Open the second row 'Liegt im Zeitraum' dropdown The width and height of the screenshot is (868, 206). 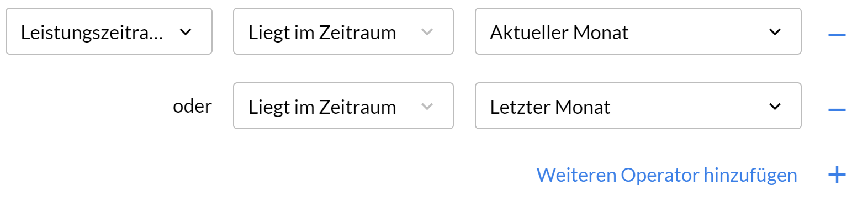pos(343,106)
